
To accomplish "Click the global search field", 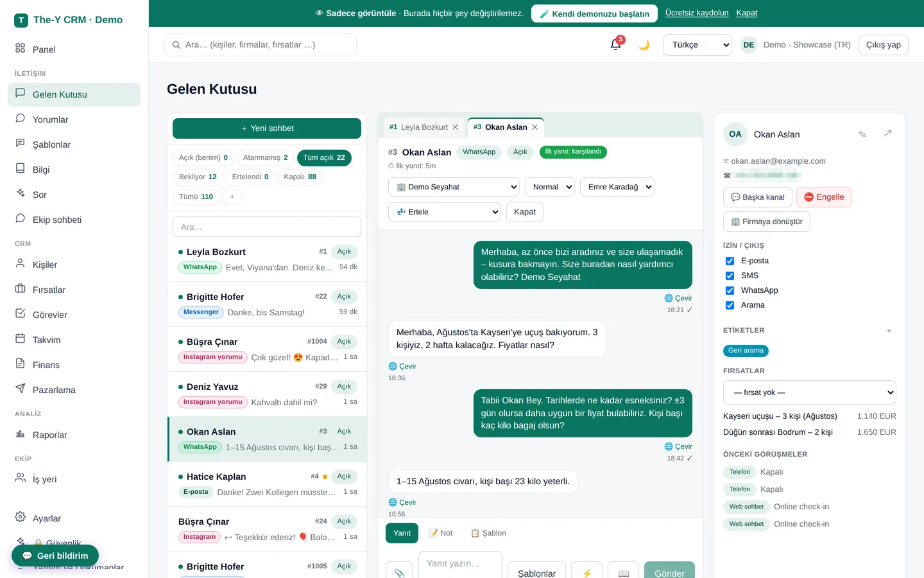I will click(x=261, y=45).
